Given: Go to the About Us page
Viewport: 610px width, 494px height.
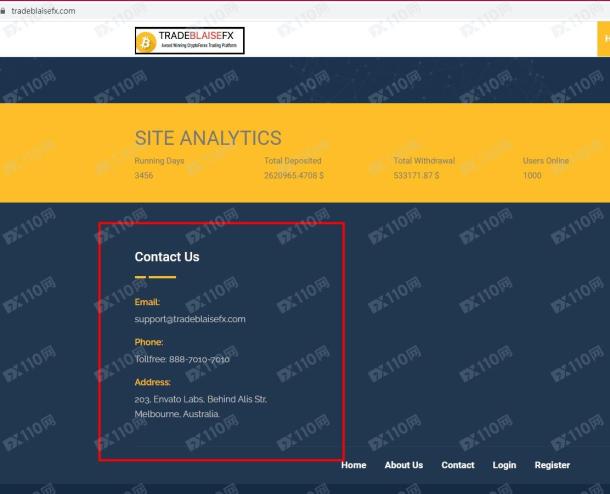Looking at the screenshot, I should coord(403,465).
